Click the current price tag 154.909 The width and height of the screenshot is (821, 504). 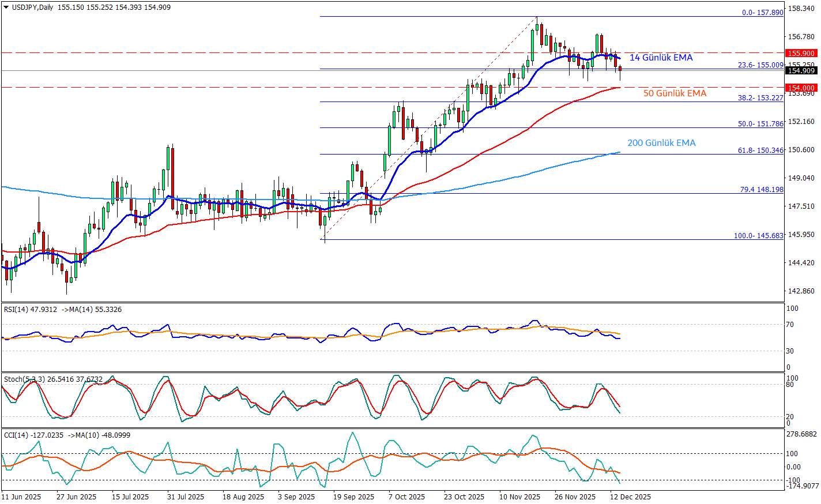click(x=801, y=70)
